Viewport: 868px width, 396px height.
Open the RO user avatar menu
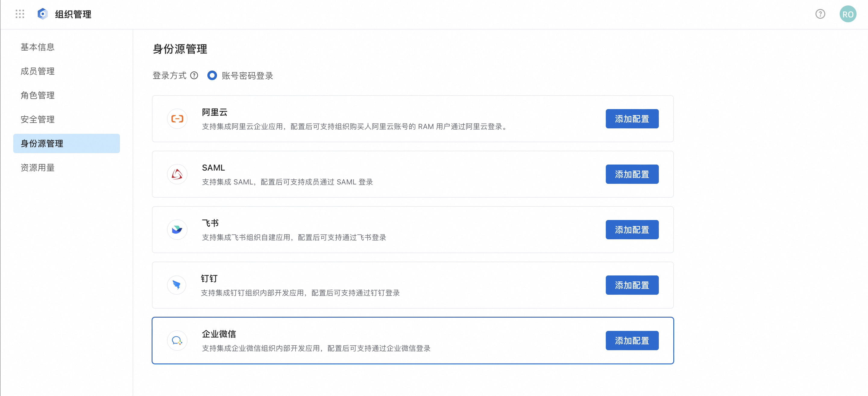pos(848,14)
